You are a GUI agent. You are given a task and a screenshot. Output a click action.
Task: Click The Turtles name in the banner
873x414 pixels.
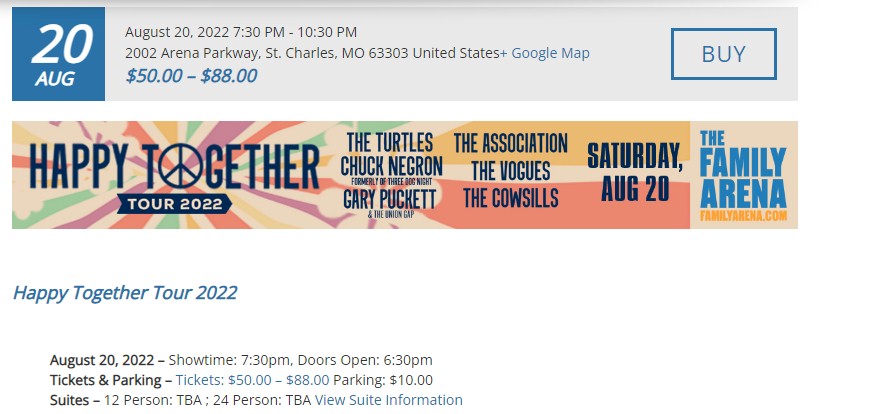tap(392, 143)
